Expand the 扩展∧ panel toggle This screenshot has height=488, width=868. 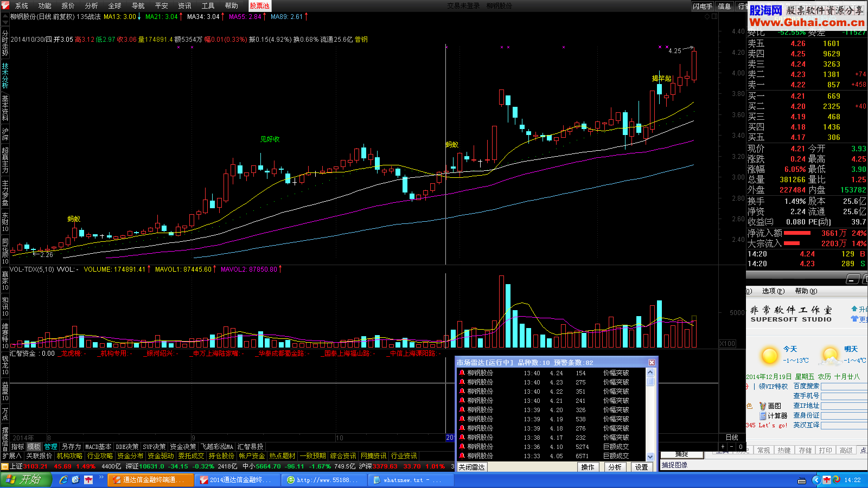11,456
